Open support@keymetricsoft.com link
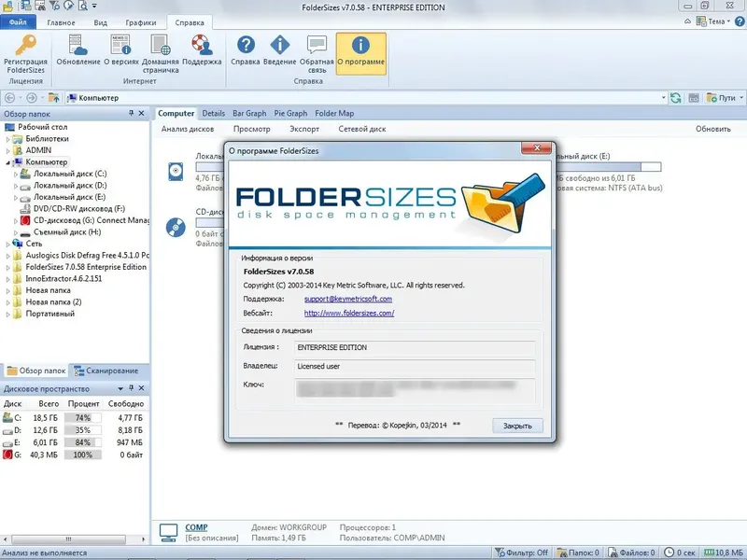Image resolution: width=747 pixels, height=560 pixels. (x=348, y=299)
